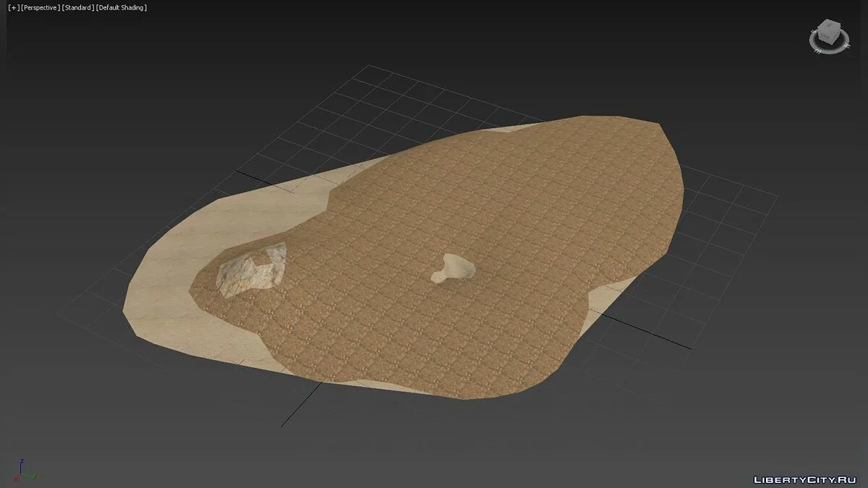Screen dimensions: 868x488
Task: Click the top face of the ViewCube
Action: pyautogui.click(x=829, y=23)
